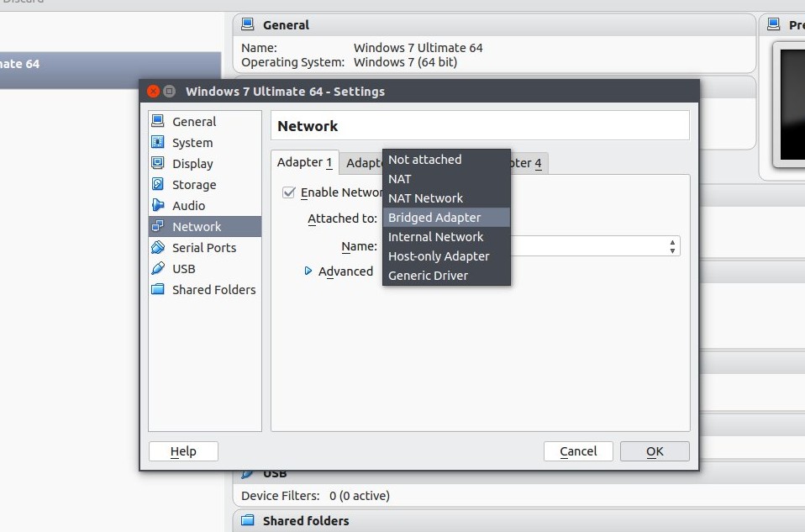Click the OK button
Screen dimensions: 805x532
click(654, 451)
